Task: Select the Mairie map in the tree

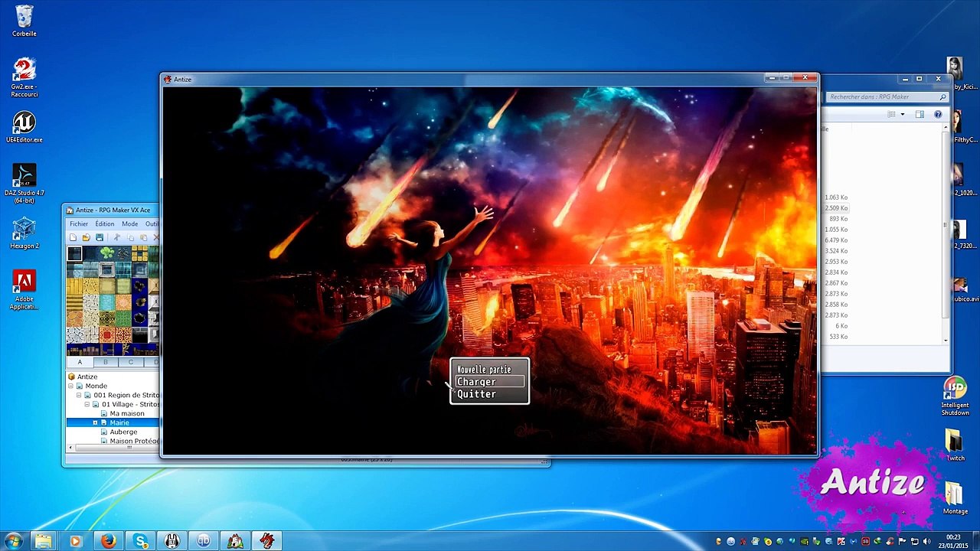Action: tap(119, 422)
